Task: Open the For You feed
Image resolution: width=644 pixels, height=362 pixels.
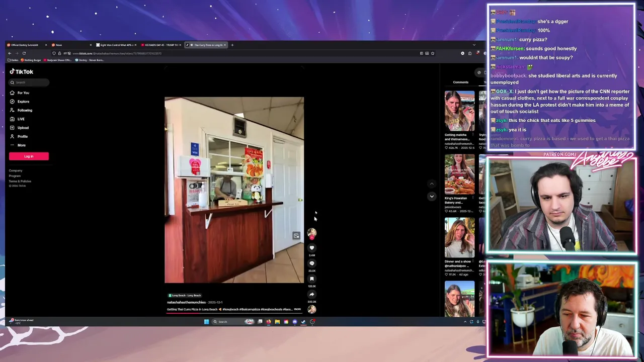Action: coord(20,93)
